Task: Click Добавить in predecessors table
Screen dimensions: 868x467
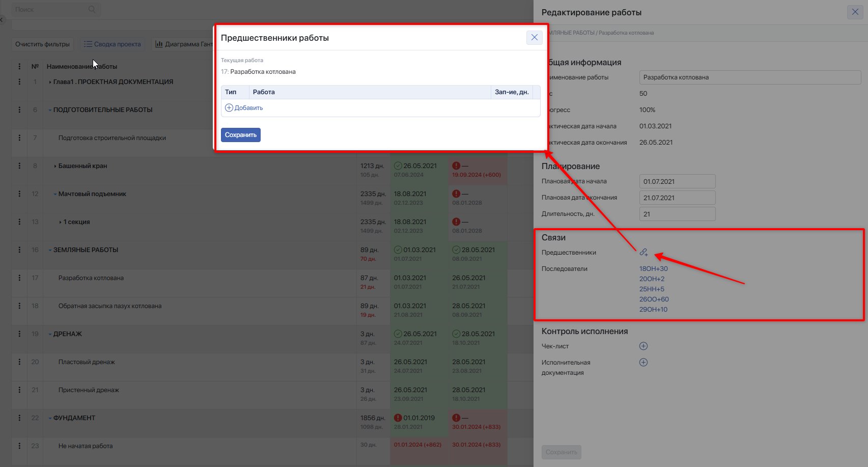Action: coord(244,108)
